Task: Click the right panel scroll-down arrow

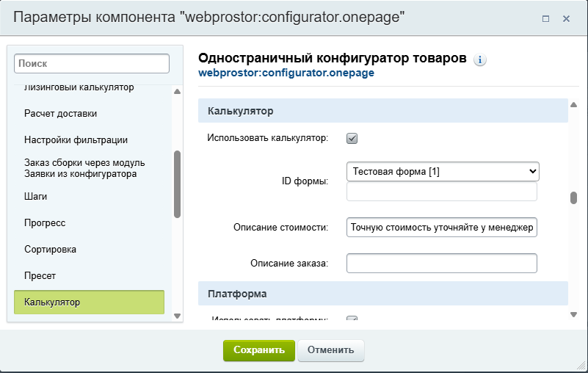Action: pos(573,314)
